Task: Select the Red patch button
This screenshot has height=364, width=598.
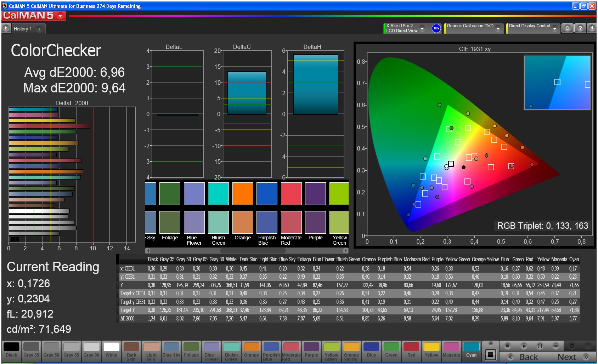Action: pos(411,351)
